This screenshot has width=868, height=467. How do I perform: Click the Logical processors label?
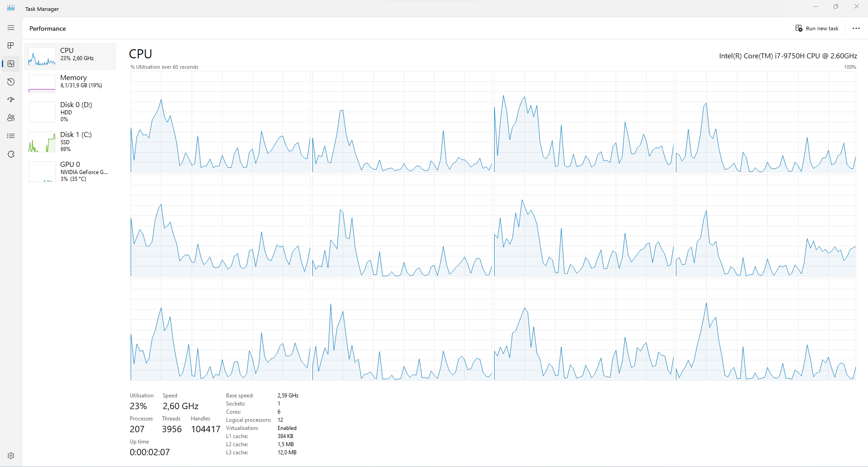[x=248, y=420]
